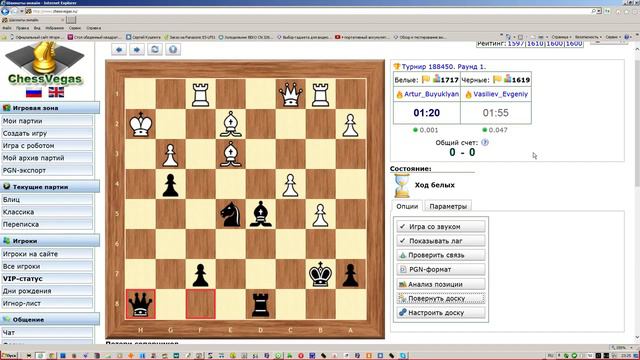
Task: Click the ChessVegas logo
Action: 45,64
